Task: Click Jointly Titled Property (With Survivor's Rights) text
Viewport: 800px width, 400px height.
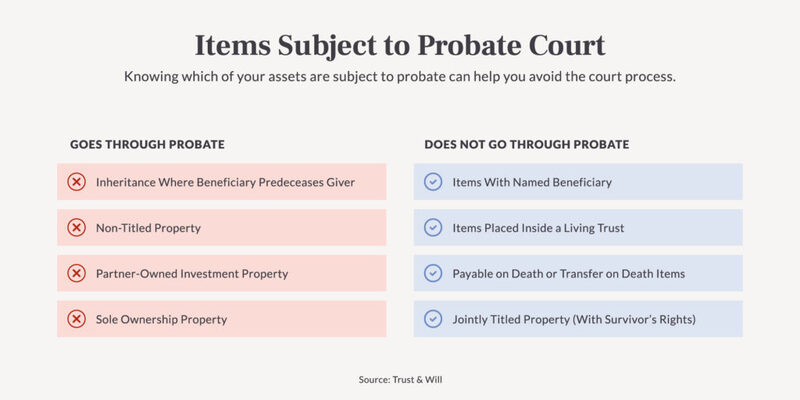Action: (x=574, y=320)
